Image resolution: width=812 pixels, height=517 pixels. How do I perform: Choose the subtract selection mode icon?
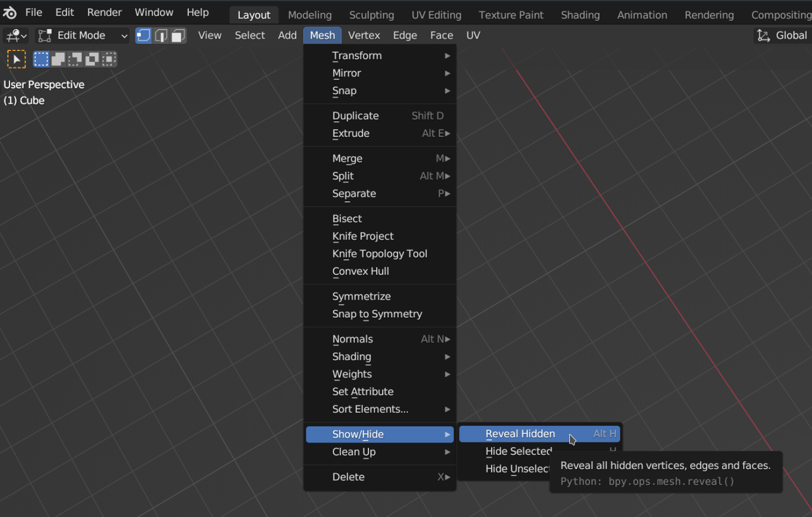(x=75, y=60)
